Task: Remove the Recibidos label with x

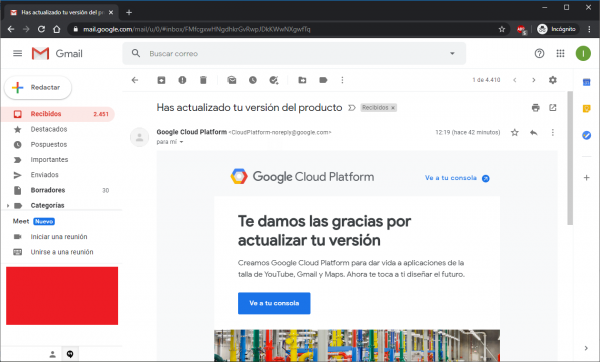Action: 393,108
